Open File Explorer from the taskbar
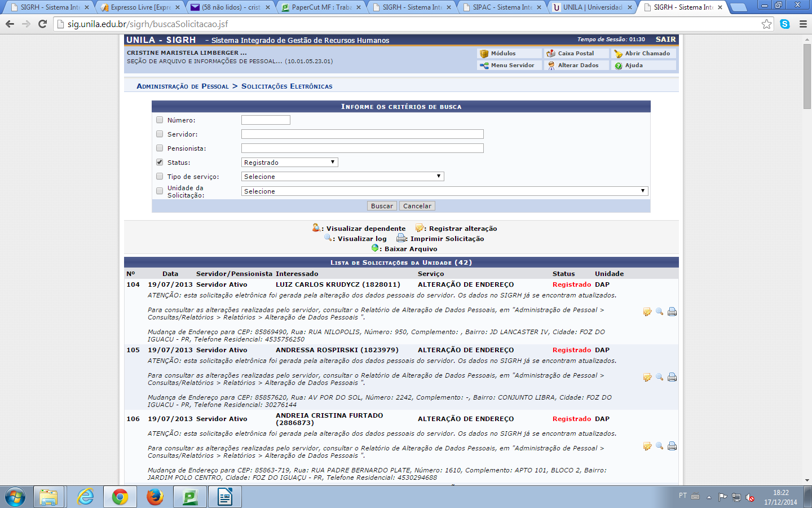 pos(48,497)
